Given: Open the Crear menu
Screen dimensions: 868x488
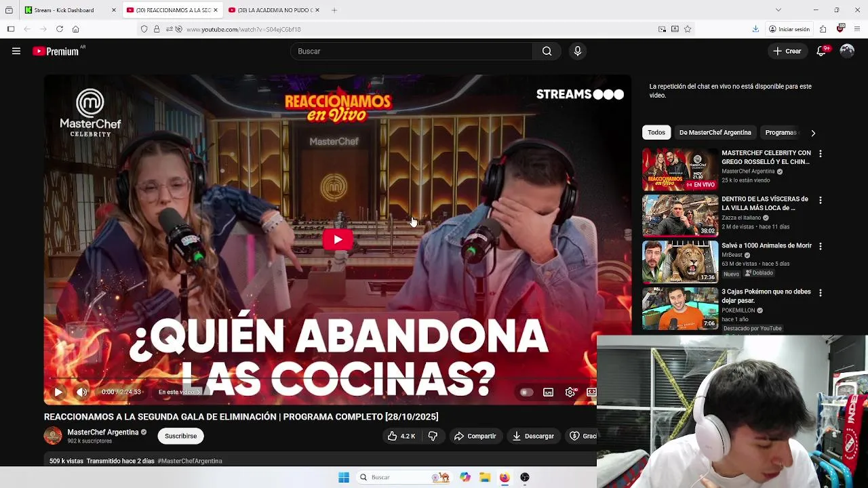Looking at the screenshot, I should 787,52.
